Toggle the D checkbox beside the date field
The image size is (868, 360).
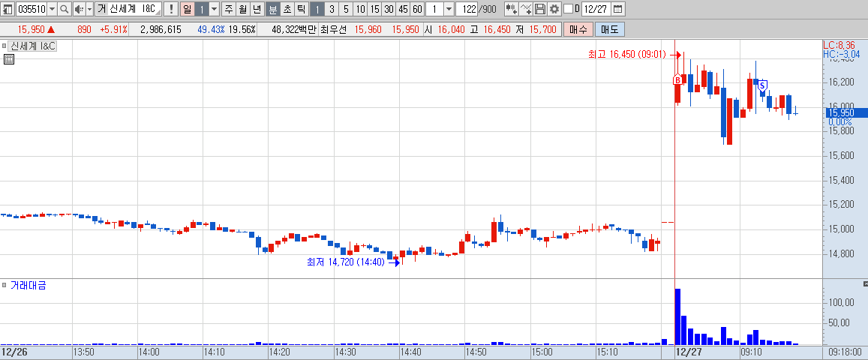(x=568, y=9)
